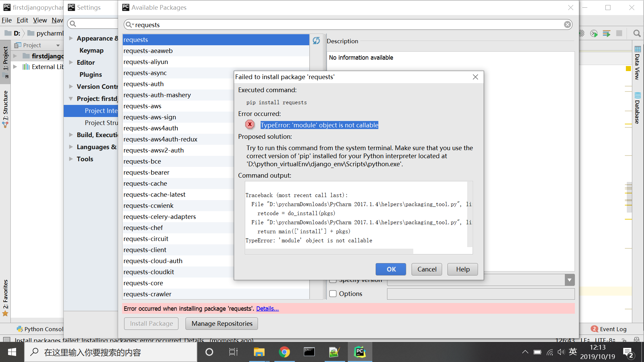The width and height of the screenshot is (644, 362).
Task: Expand External Libraries in project tree
Action: click(x=15, y=67)
